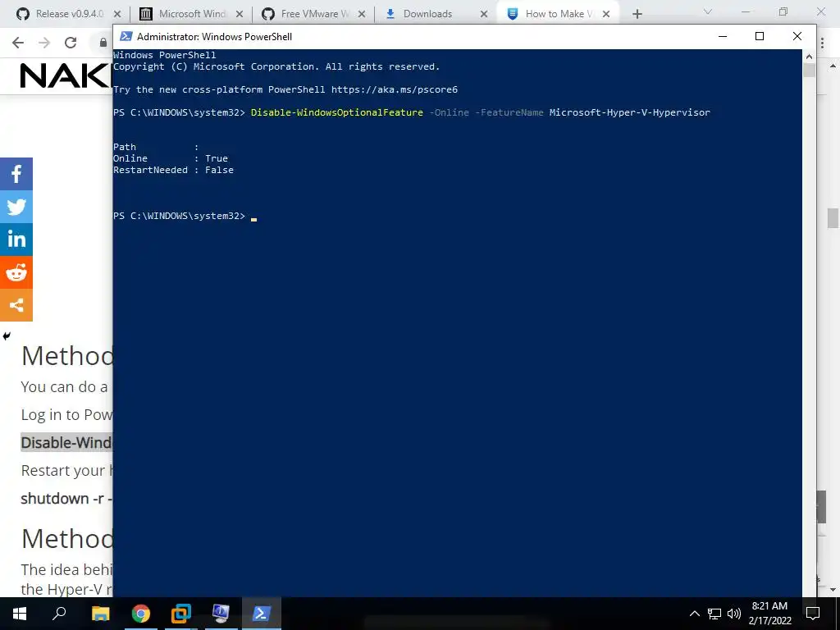Viewport: 840px width, 630px height.
Task: Share the article on Facebook
Action: [x=16, y=174]
